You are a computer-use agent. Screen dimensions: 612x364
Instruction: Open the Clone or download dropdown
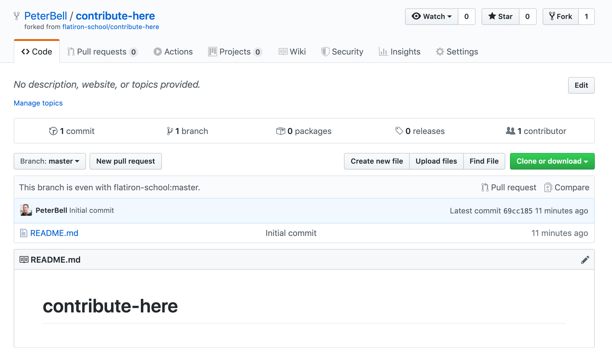(x=552, y=161)
